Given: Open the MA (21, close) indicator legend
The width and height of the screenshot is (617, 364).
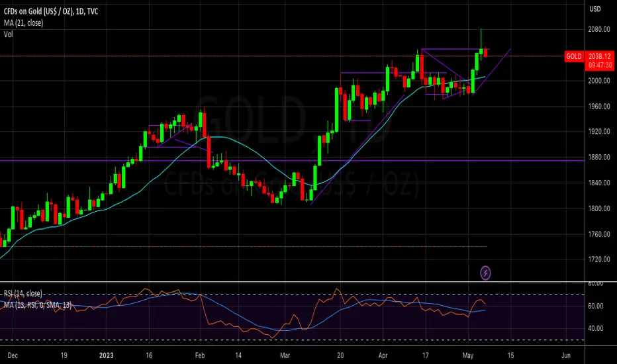Looking at the screenshot, I should [23, 23].
